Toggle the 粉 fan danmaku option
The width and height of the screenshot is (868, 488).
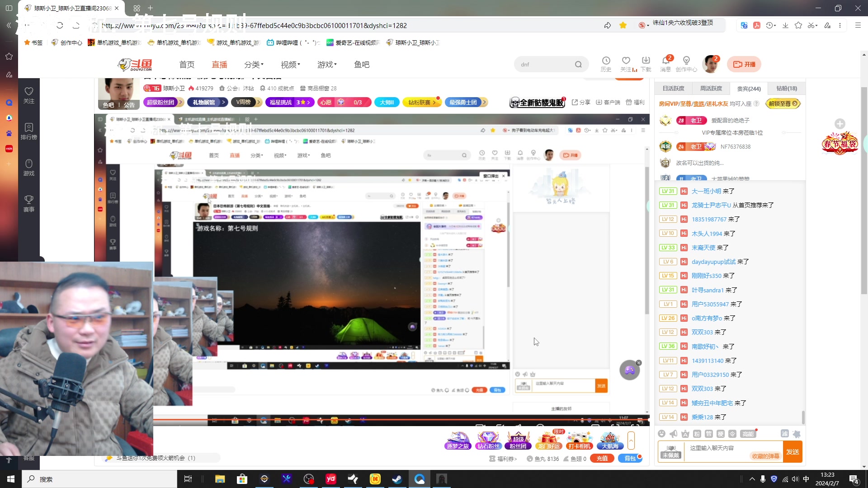(697, 434)
